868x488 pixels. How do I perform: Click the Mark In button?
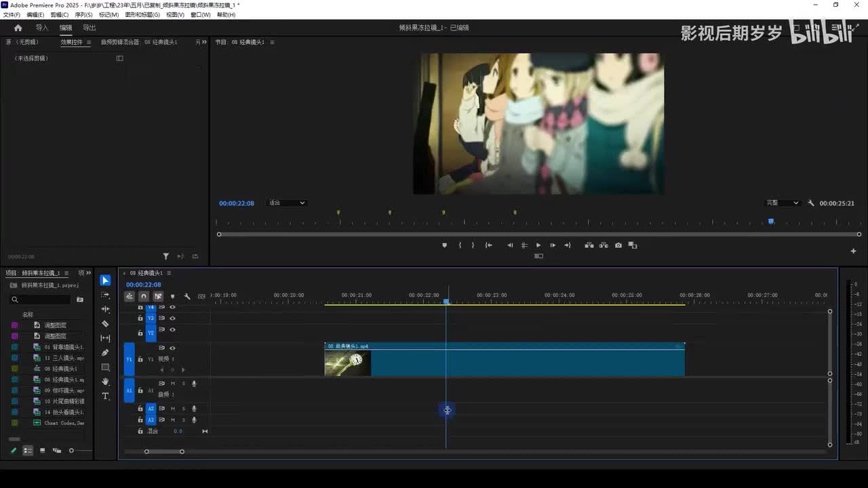click(x=460, y=245)
